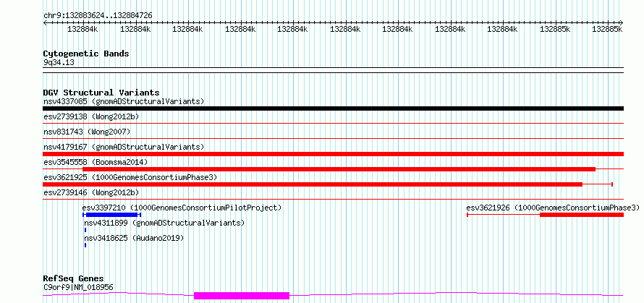
Task: Click the Cytogenetic 9q34.13 band line
Action: [x=334, y=70]
